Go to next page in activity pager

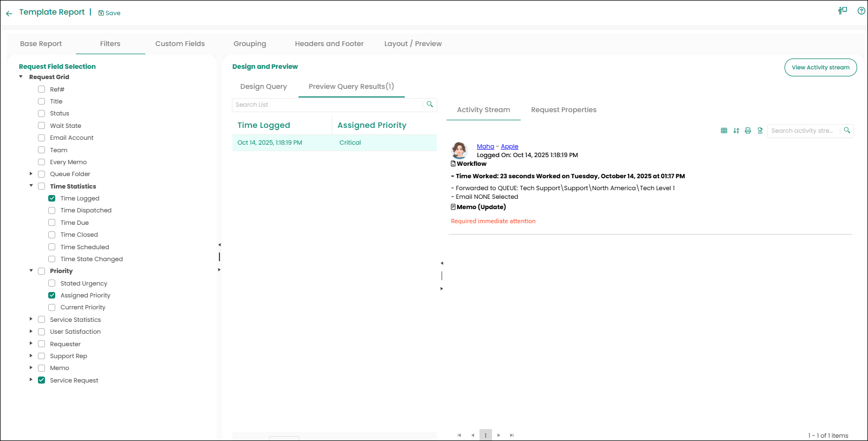click(x=498, y=435)
